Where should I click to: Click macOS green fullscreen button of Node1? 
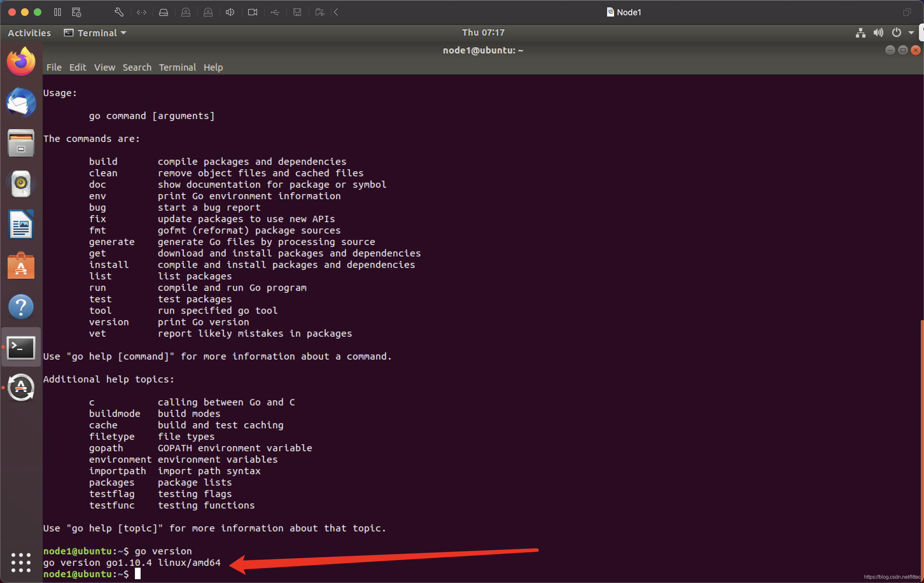38,12
